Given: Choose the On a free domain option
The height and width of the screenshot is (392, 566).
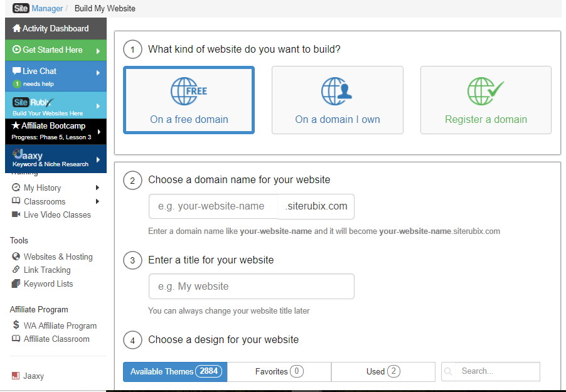Looking at the screenshot, I should (189, 100).
